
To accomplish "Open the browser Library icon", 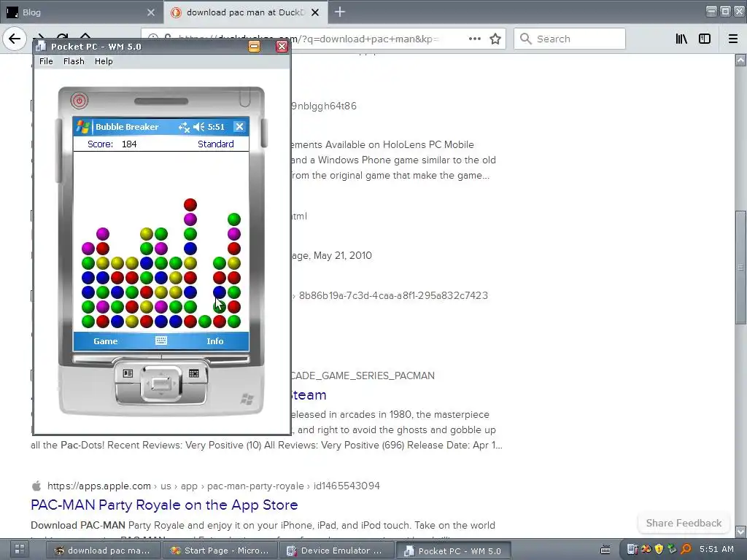I will [681, 39].
